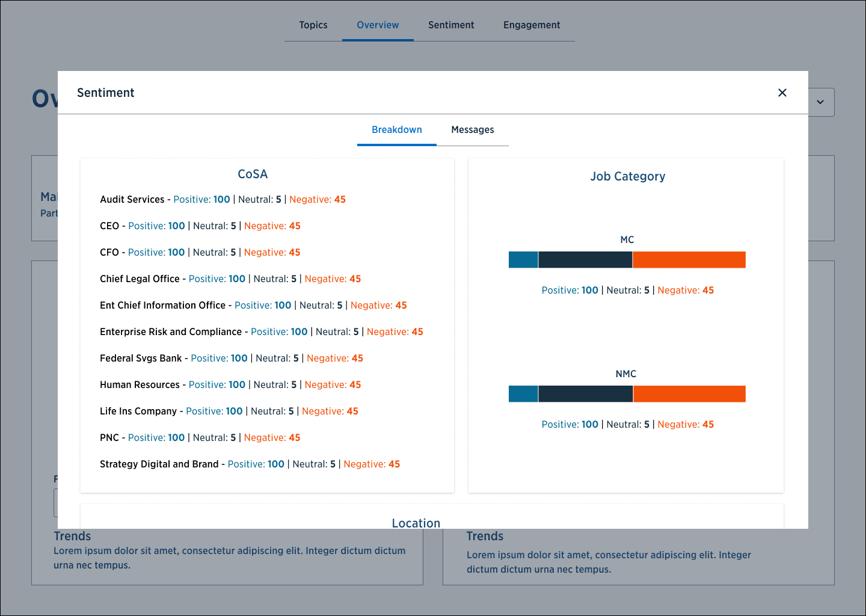Open the Sentiment page tab
The image size is (866, 616).
451,25
